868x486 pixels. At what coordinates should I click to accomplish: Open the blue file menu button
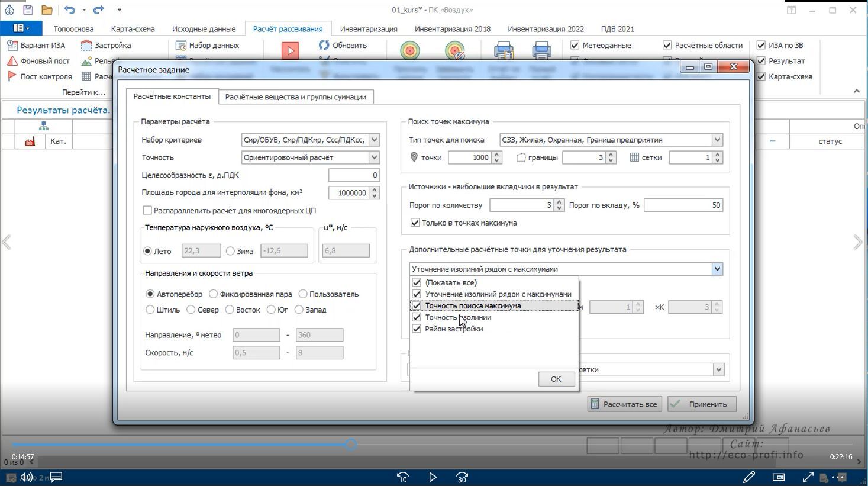[x=21, y=28]
